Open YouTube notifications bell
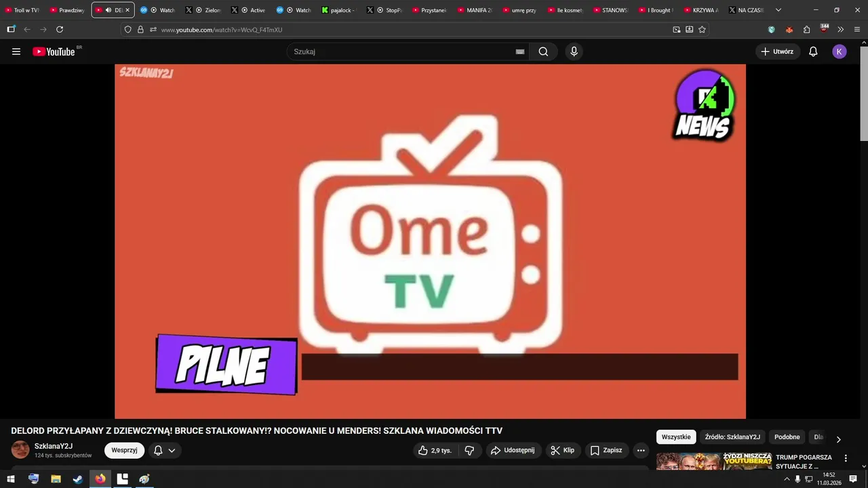868x488 pixels. click(x=813, y=52)
